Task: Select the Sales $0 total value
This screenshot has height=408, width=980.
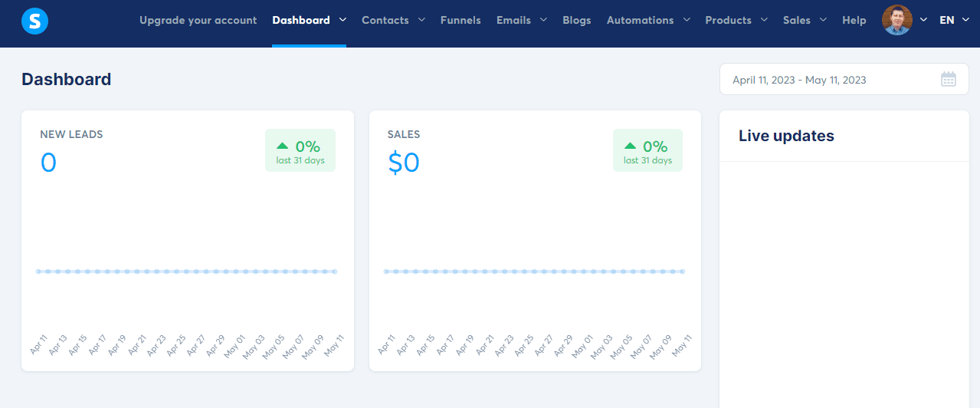Action: click(404, 163)
